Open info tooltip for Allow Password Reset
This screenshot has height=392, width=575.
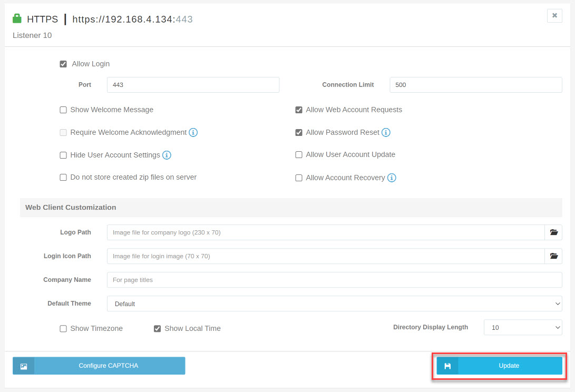pos(386,132)
